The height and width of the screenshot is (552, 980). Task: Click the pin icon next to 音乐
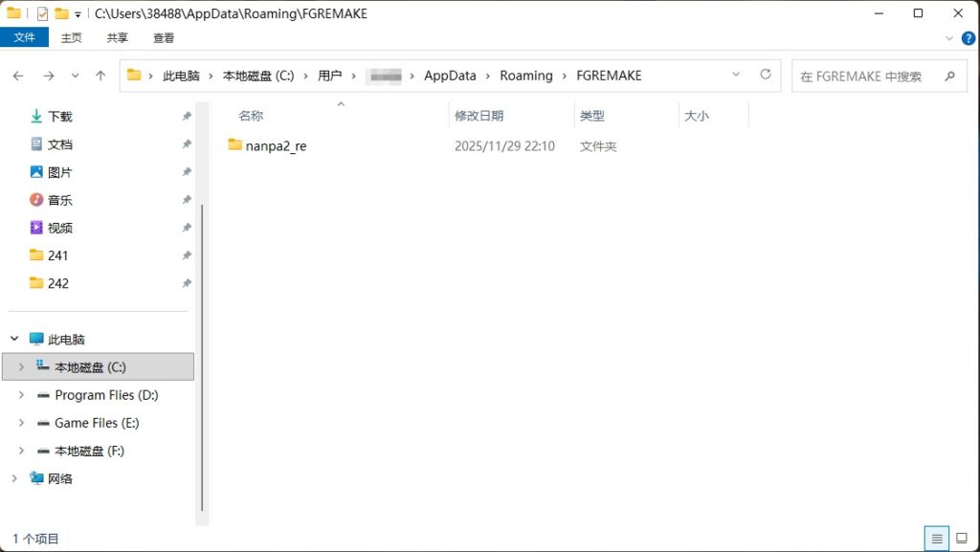click(x=187, y=200)
